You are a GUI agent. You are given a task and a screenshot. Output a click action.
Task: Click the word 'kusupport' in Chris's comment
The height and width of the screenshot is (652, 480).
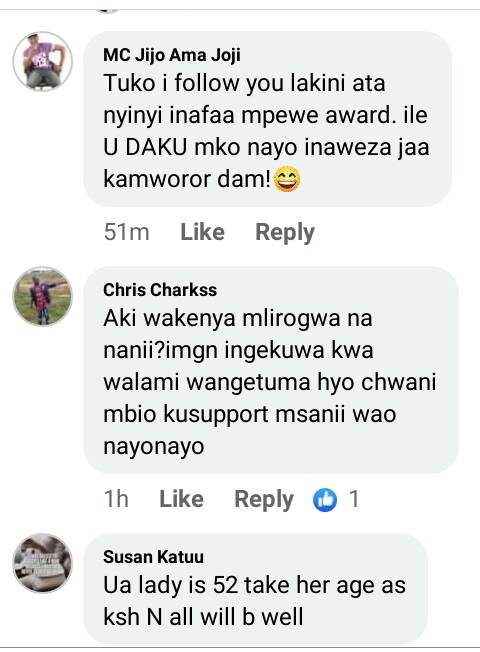coord(216,415)
